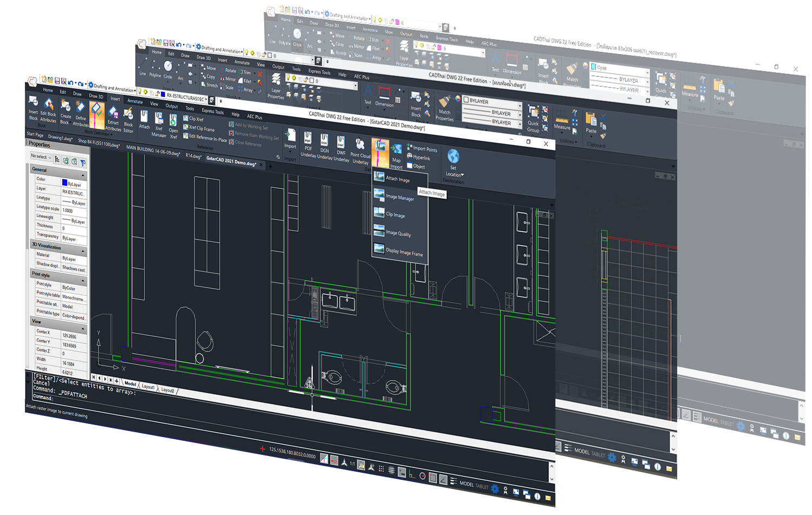The width and height of the screenshot is (812, 515).
Task: Open Edit Block Attributes tool
Action: (x=48, y=109)
